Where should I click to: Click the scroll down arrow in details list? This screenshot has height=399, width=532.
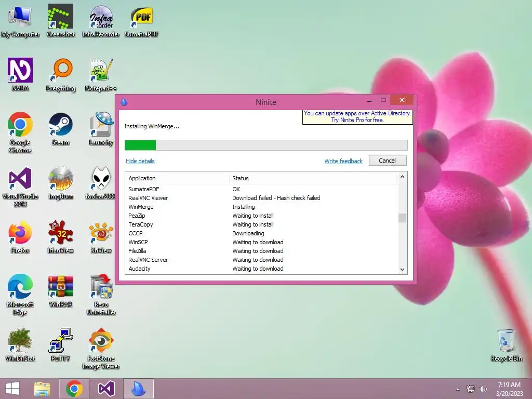pyautogui.click(x=403, y=270)
